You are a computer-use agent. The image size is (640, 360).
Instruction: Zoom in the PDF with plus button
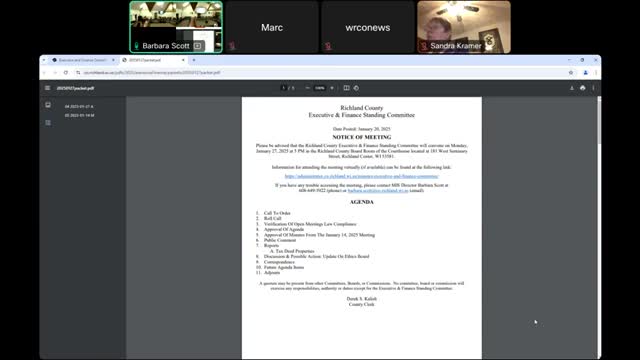tap(332, 88)
